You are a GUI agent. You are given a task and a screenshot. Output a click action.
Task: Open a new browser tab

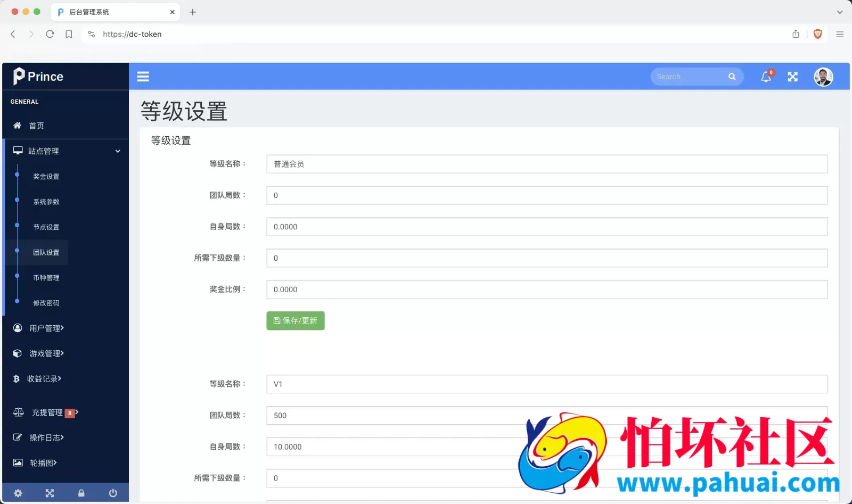[x=193, y=12]
